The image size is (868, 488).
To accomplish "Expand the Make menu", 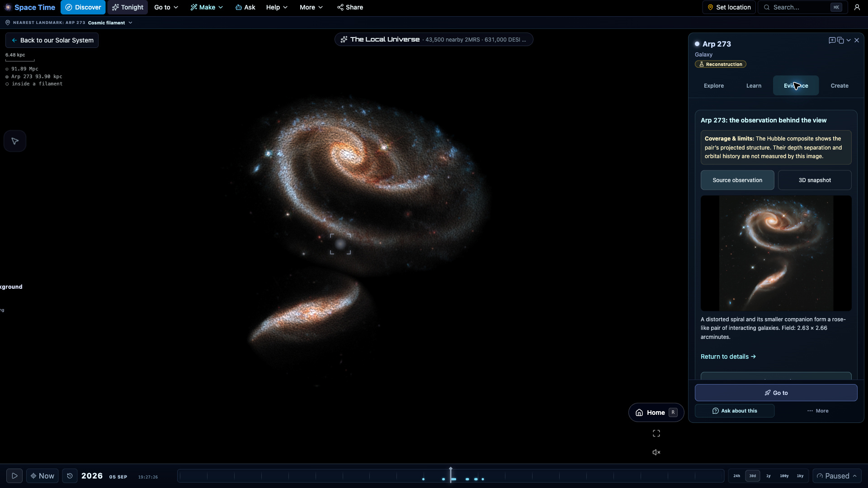I will point(207,7).
